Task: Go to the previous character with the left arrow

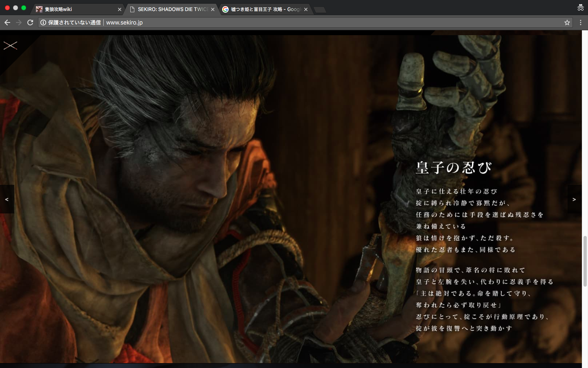Action: click(x=7, y=199)
